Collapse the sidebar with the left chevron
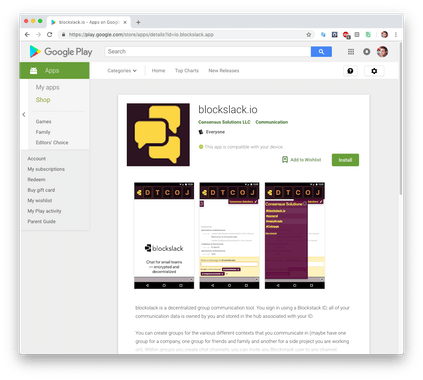The height and width of the screenshot is (380, 423). point(24,115)
